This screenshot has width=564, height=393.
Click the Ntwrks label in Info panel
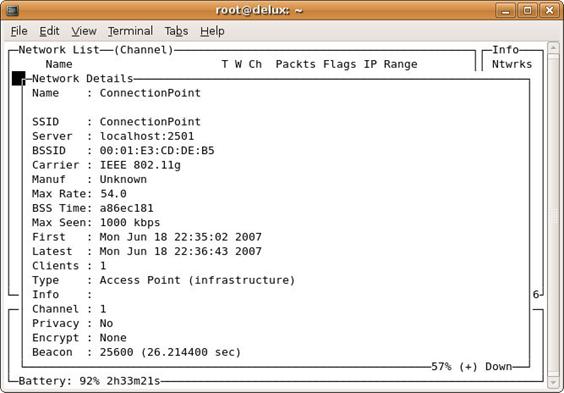click(512, 64)
